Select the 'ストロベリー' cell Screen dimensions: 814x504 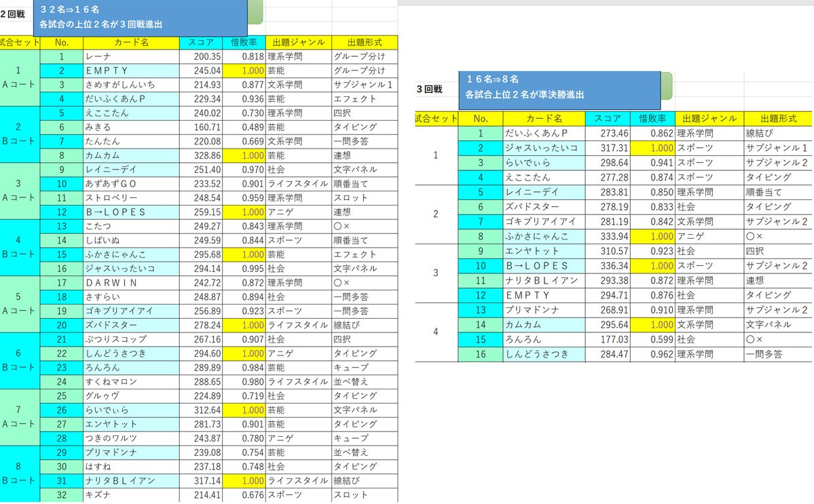pos(131,198)
